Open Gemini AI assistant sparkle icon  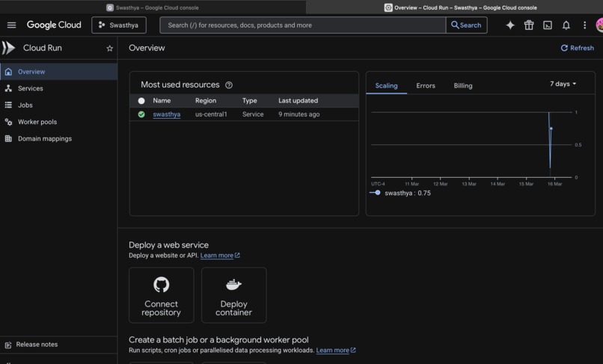[x=510, y=25]
